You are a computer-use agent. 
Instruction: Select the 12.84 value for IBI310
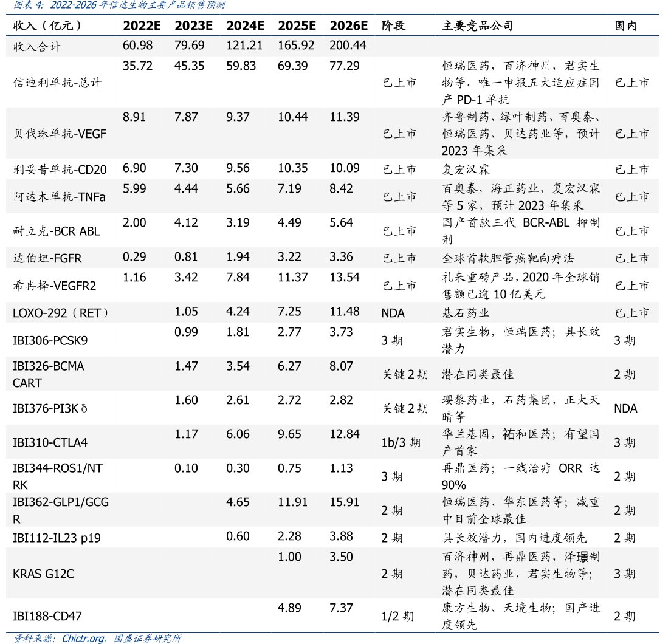coord(345,434)
